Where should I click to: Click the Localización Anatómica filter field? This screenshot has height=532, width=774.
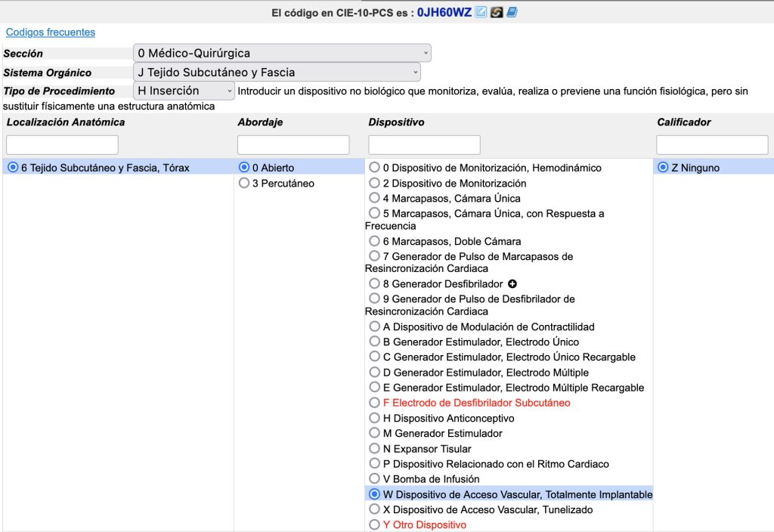62,145
